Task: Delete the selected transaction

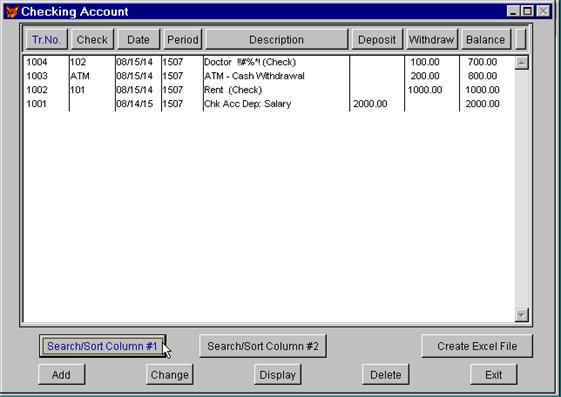Action: click(386, 374)
